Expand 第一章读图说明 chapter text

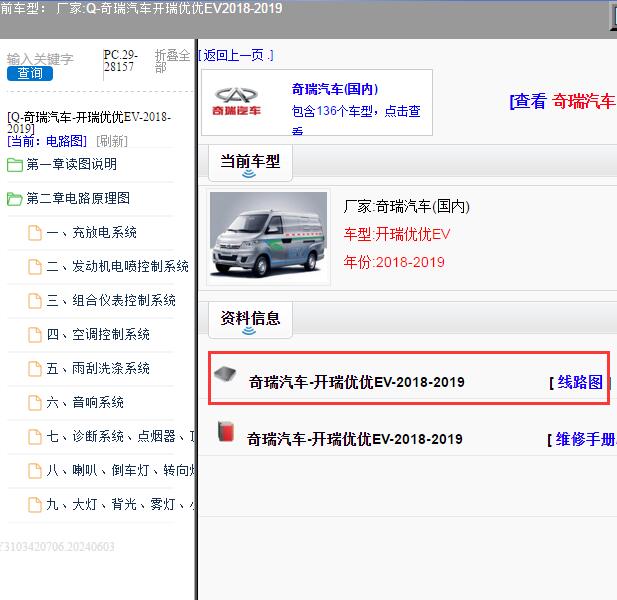(72, 164)
